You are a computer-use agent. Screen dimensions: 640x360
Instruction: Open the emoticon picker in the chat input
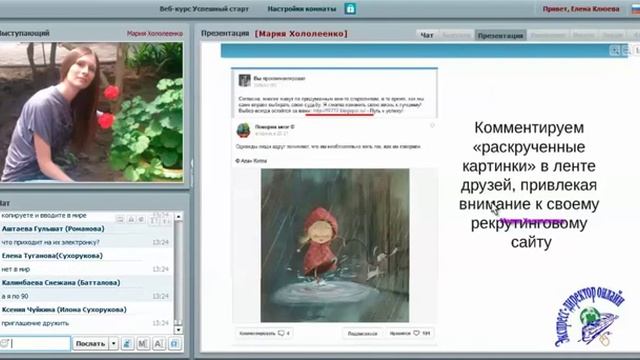tap(5, 343)
